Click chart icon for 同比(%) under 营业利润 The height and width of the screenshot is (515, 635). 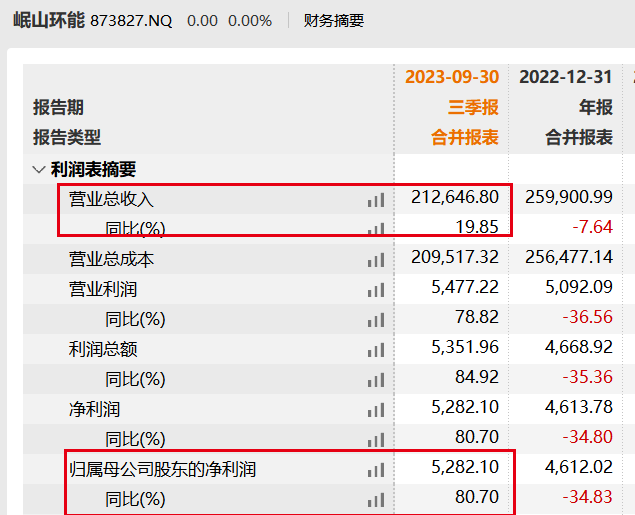(x=375, y=319)
